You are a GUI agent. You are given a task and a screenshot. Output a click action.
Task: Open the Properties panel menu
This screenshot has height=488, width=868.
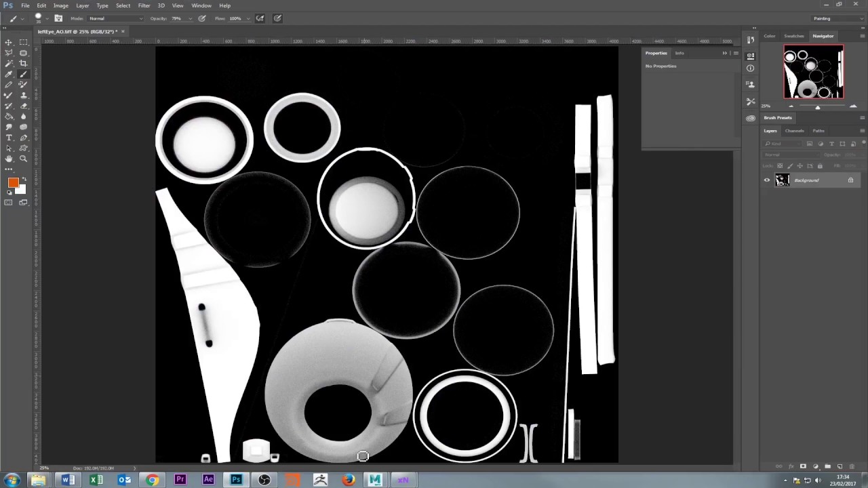click(736, 53)
